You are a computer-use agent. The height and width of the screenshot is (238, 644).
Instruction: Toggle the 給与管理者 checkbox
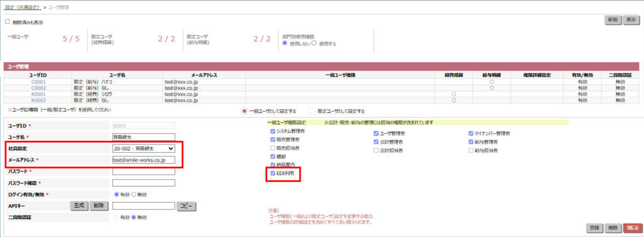click(x=471, y=141)
